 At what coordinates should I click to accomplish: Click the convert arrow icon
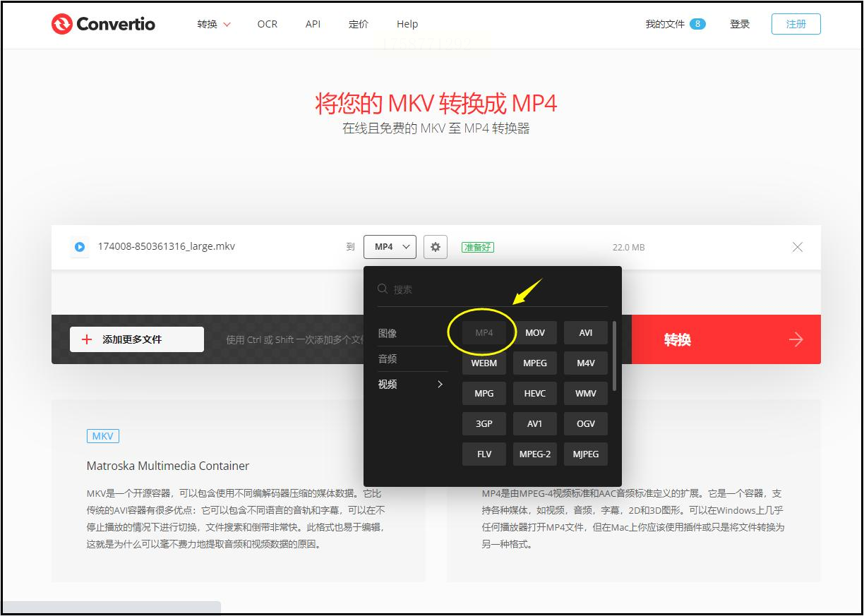pyautogui.click(x=796, y=340)
